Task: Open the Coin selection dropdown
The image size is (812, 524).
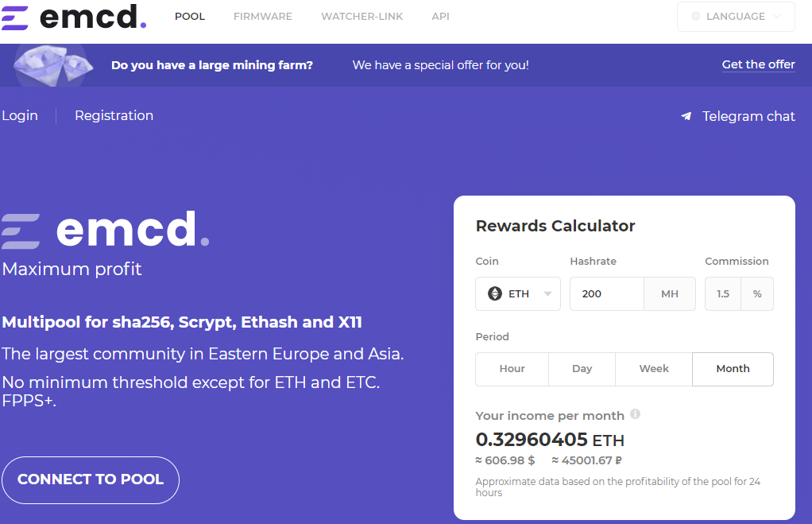Action: click(517, 293)
